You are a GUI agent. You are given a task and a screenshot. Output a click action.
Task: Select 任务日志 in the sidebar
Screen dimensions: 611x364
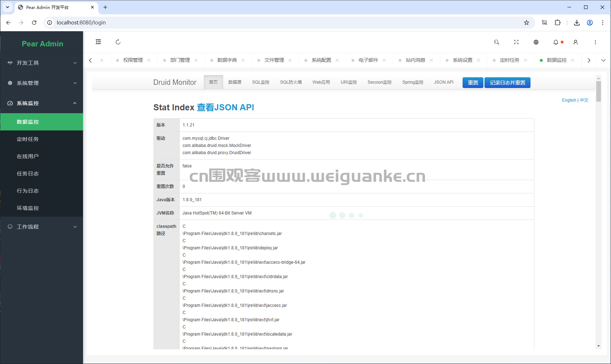(42, 174)
